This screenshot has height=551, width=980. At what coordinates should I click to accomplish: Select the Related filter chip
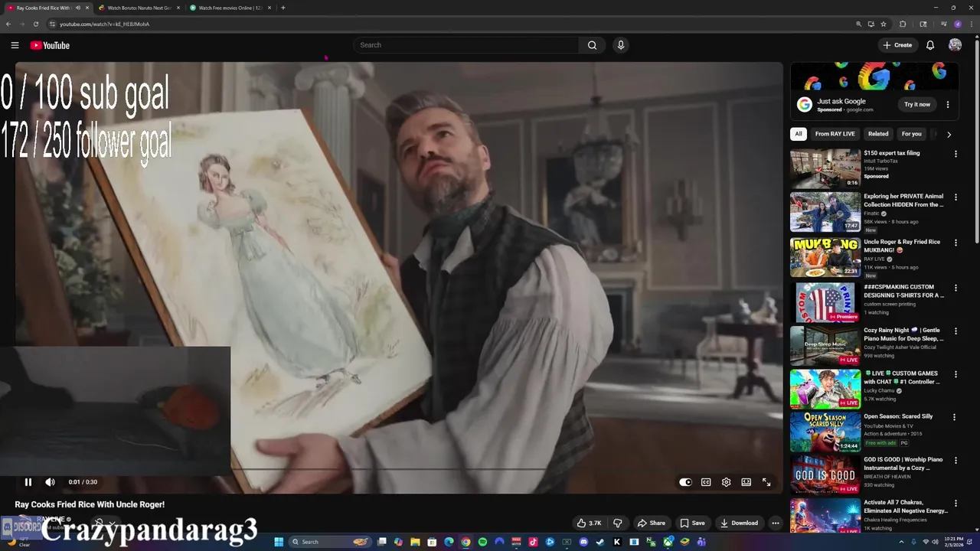(x=878, y=134)
